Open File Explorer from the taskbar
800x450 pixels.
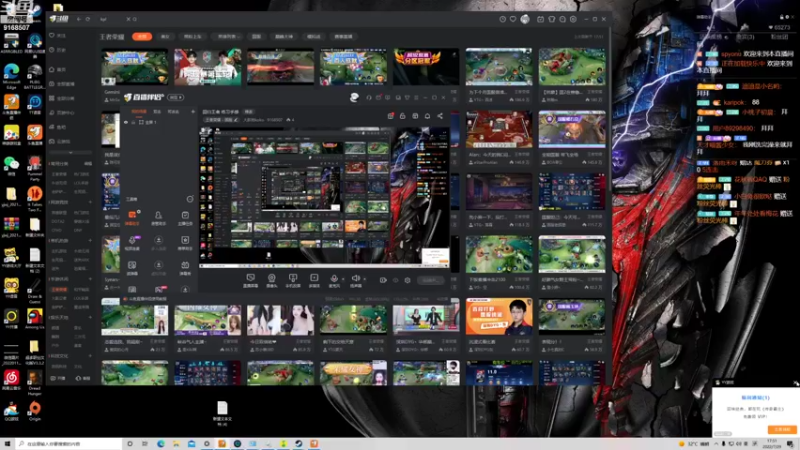(x=176, y=444)
